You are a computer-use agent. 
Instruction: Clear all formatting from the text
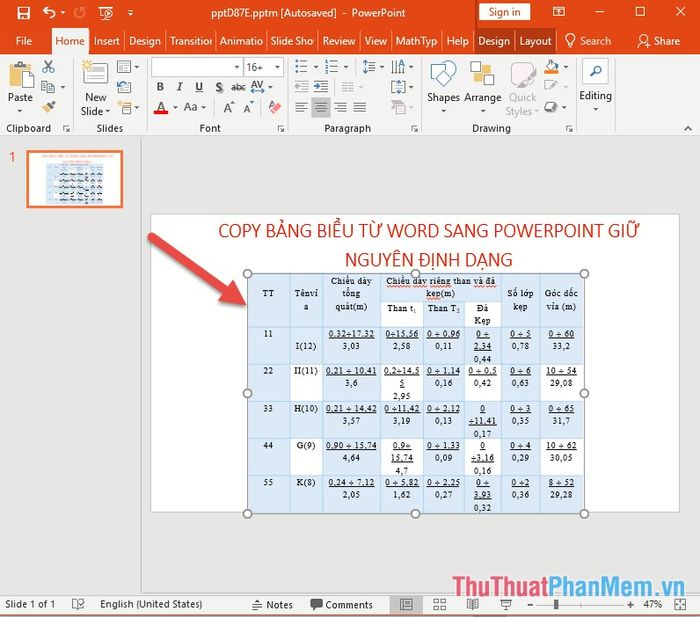274,107
